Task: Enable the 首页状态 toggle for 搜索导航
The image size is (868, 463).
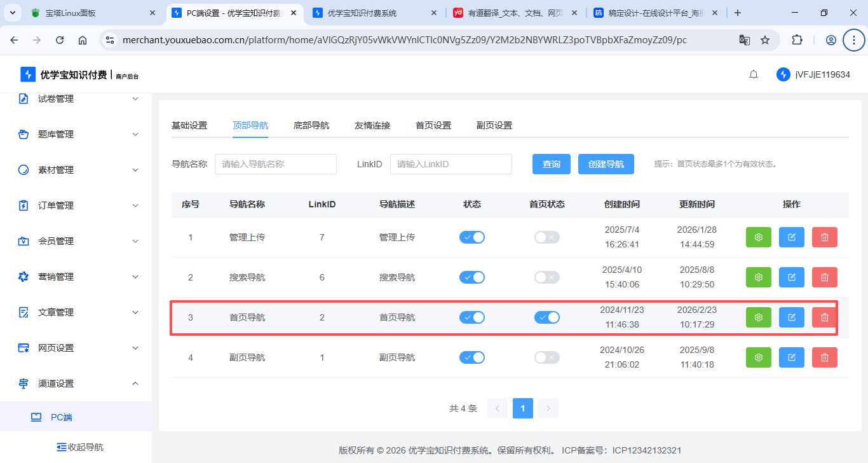Action: coord(546,277)
